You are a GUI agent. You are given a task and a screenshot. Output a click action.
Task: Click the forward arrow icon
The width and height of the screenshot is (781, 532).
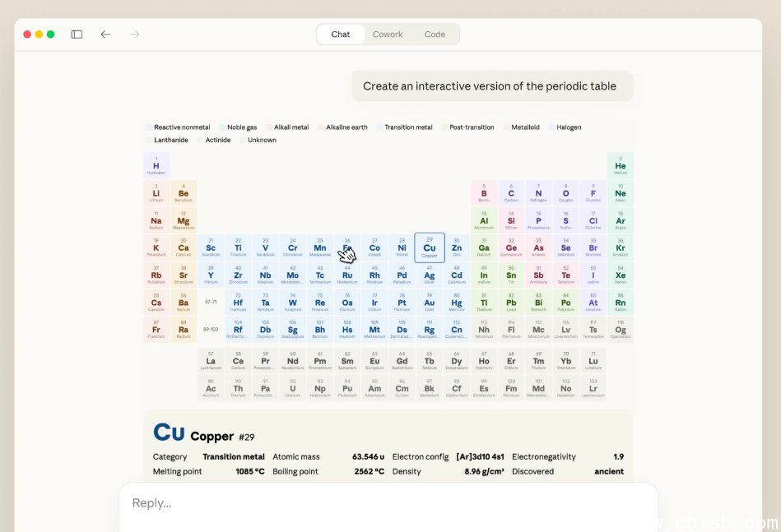coord(134,35)
